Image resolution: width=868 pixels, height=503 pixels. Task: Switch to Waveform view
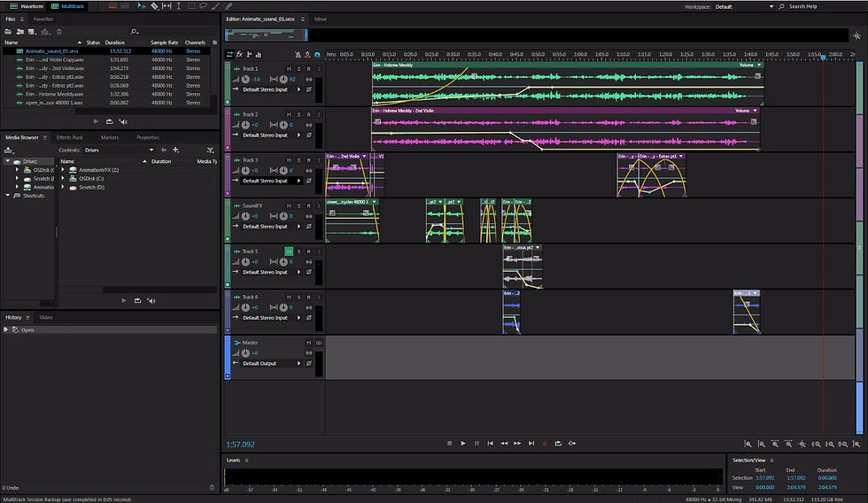tap(25, 6)
